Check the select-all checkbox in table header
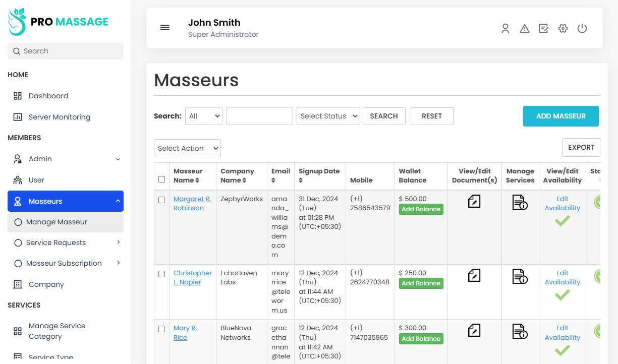Screen dimensions: 618x364 (x=161, y=179)
